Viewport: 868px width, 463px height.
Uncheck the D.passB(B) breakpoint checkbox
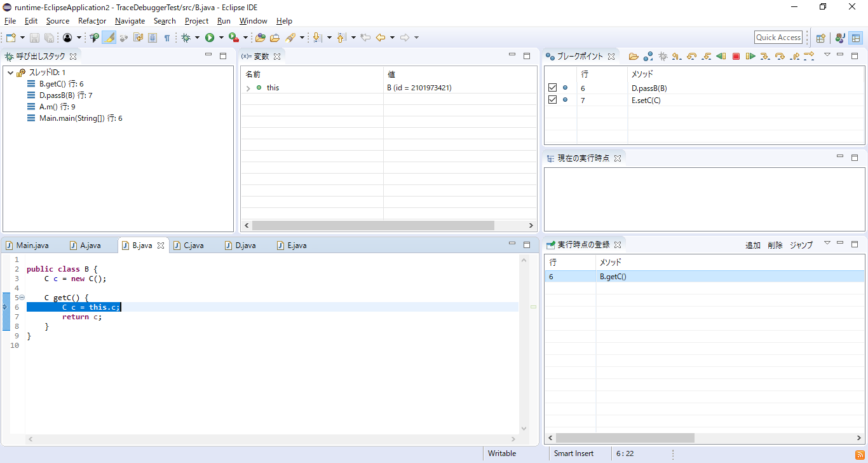(x=552, y=88)
